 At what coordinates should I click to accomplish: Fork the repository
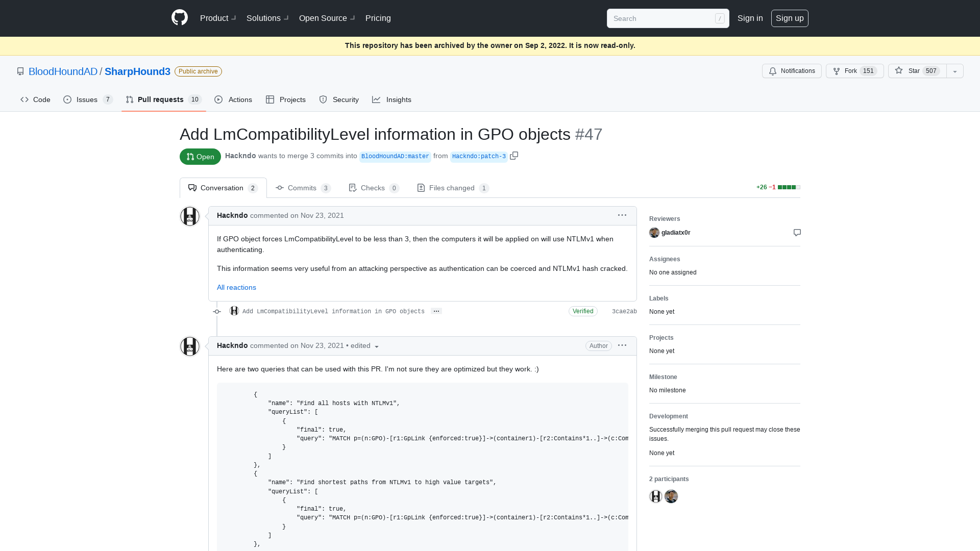tap(854, 71)
